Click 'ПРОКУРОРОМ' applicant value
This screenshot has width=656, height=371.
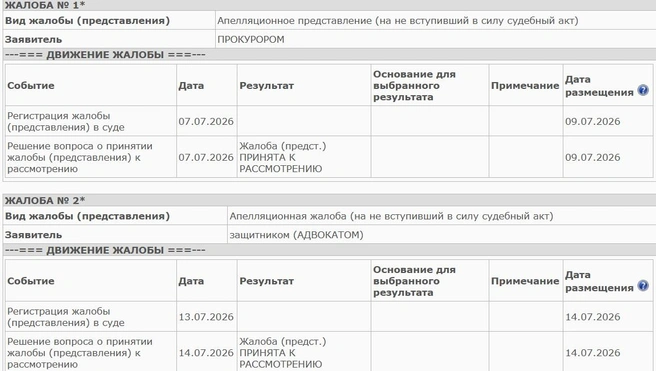251,39
